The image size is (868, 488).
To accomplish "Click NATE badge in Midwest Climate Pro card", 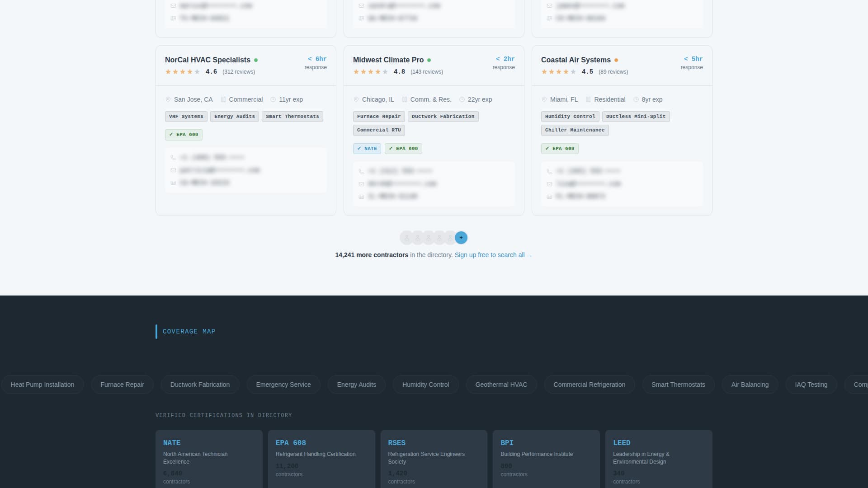I will click(367, 149).
